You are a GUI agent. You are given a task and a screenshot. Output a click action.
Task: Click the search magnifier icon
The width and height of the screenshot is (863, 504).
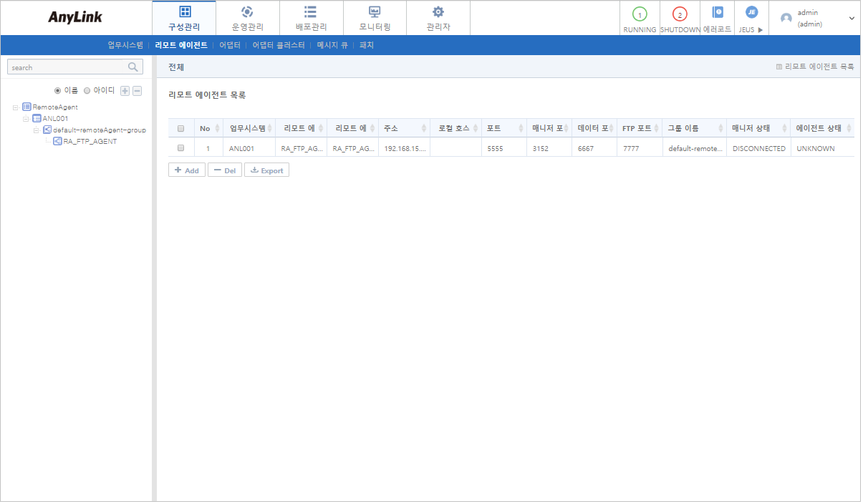pos(132,67)
